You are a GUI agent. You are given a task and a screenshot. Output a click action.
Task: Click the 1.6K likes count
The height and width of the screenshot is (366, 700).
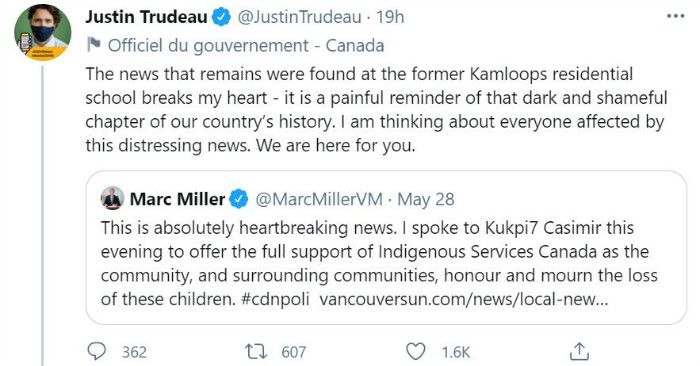click(456, 352)
